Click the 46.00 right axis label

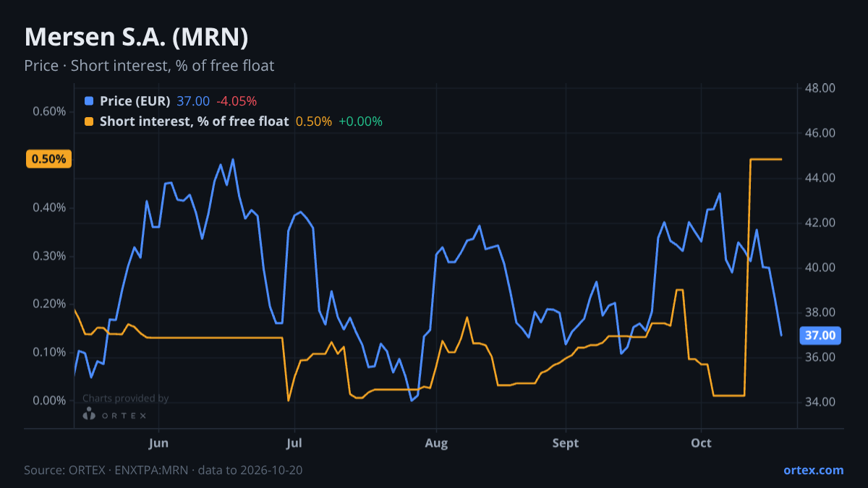[x=820, y=133]
